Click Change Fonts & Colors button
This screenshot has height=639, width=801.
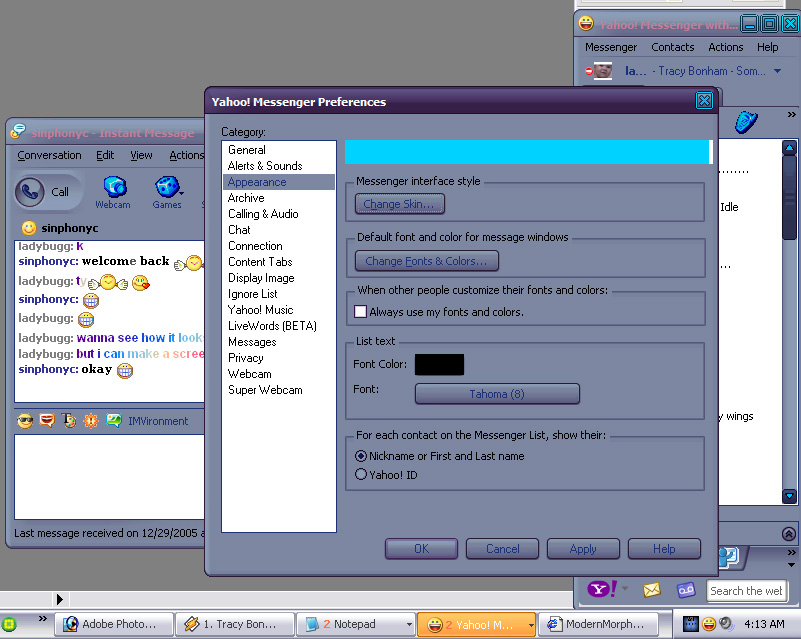click(427, 261)
